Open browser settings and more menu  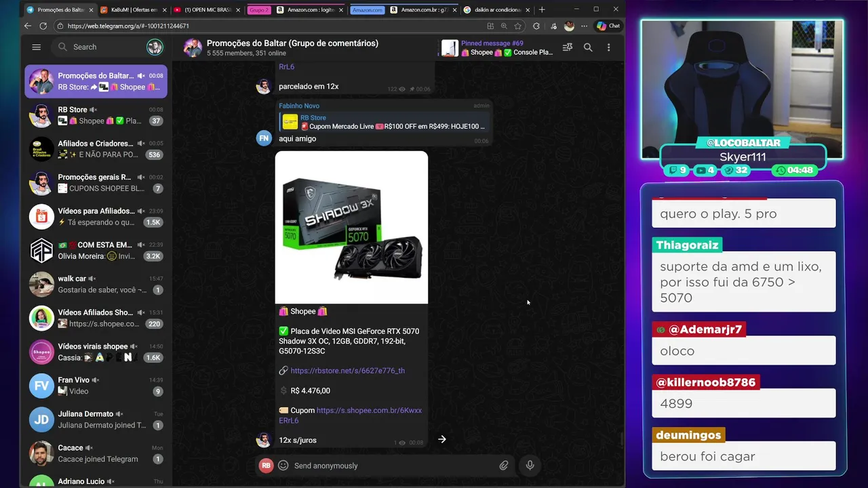tap(585, 26)
